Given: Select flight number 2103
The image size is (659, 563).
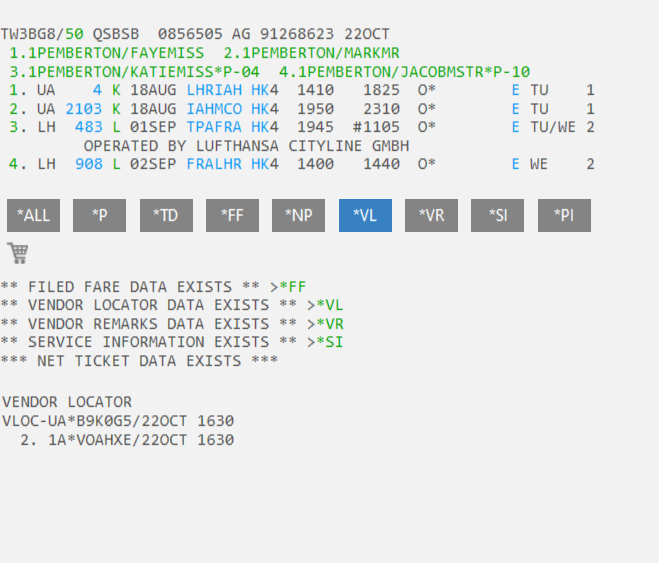Looking at the screenshot, I should 84,109.
